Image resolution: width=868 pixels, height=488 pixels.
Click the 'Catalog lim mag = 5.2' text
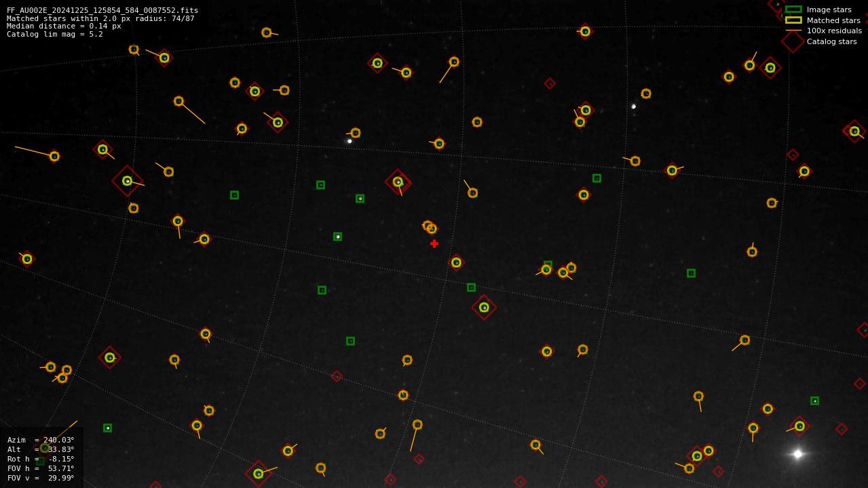[55, 34]
